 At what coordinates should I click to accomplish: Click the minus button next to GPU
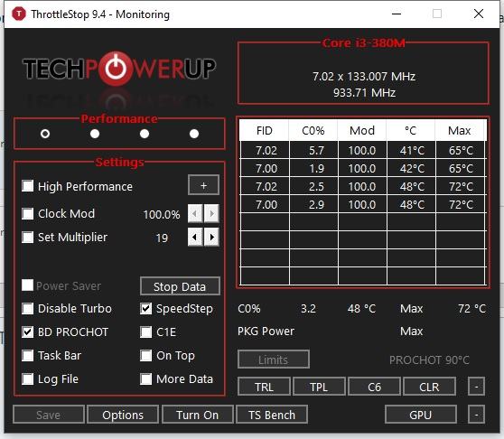476,415
